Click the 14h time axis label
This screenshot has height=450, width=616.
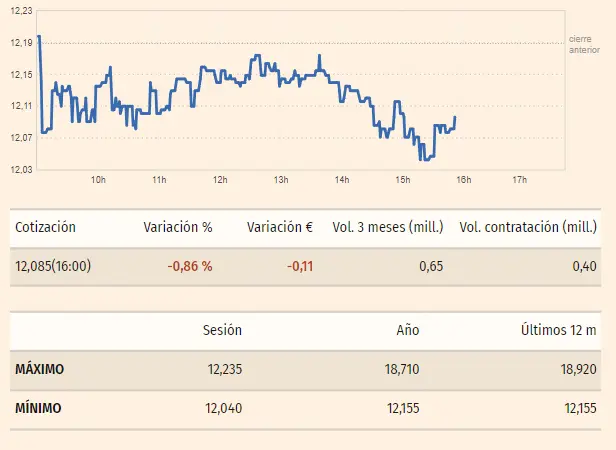[x=342, y=180]
